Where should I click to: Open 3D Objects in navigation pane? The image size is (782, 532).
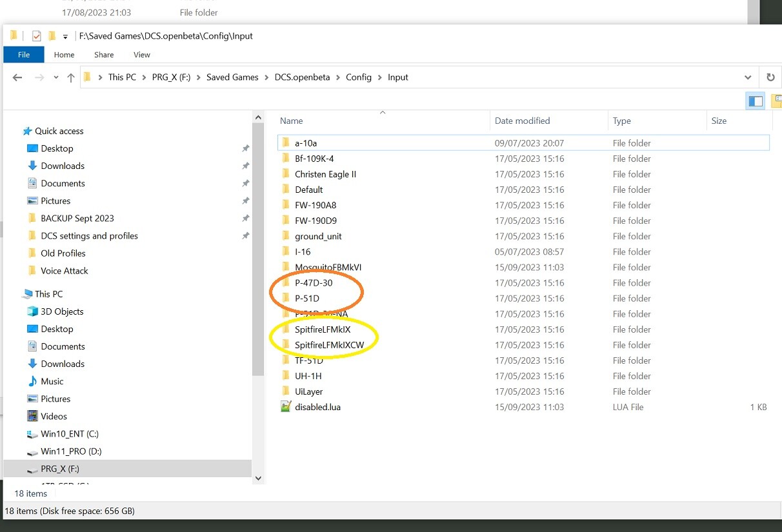coord(62,311)
